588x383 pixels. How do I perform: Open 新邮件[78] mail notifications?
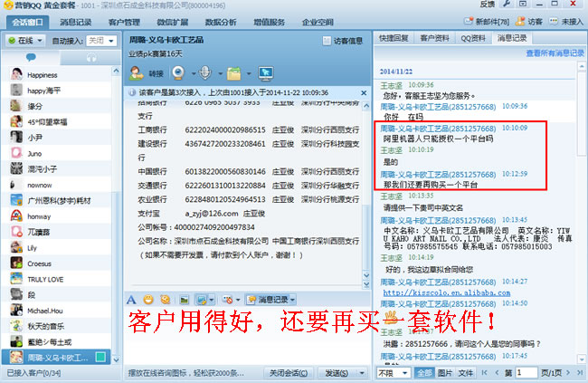coord(487,22)
